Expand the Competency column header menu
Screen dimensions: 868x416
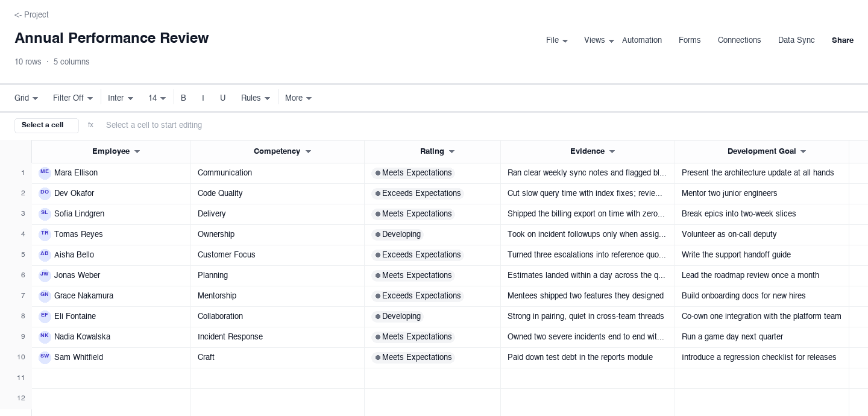click(308, 152)
